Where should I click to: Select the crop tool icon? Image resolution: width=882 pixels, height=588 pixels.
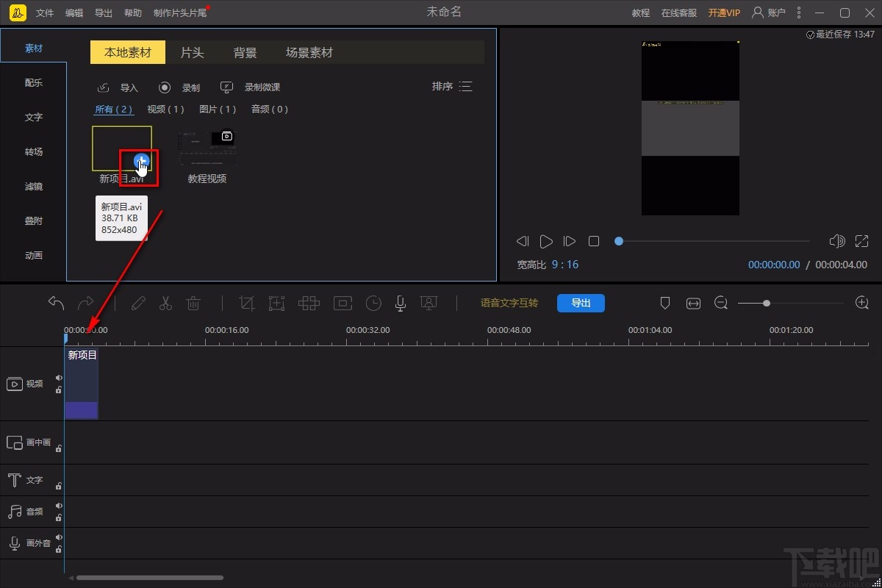click(x=248, y=303)
